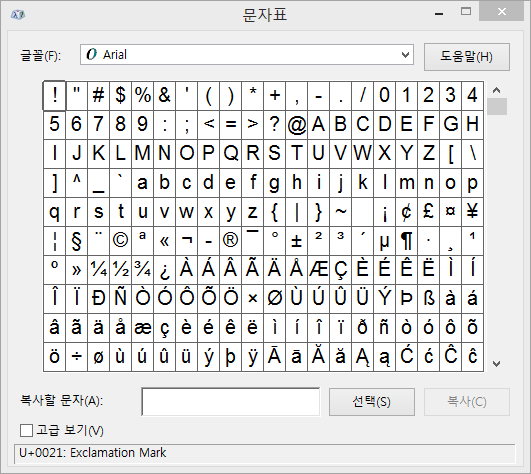Viewport: 531px width, 474px height.
Task: Select the section § symbol
Action: click(77, 241)
